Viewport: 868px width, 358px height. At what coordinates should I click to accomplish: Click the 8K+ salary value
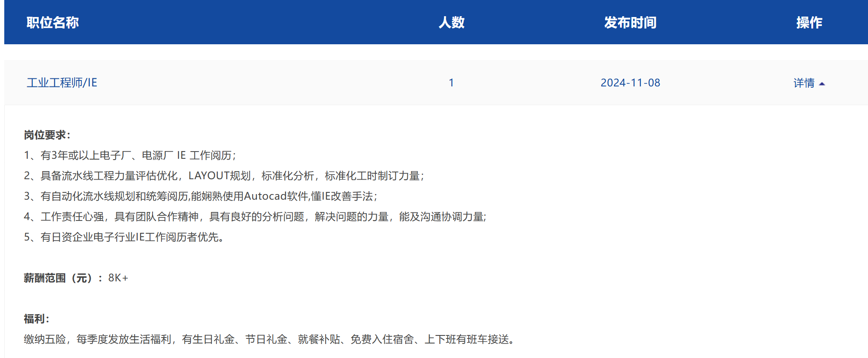click(x=118, y=278)
